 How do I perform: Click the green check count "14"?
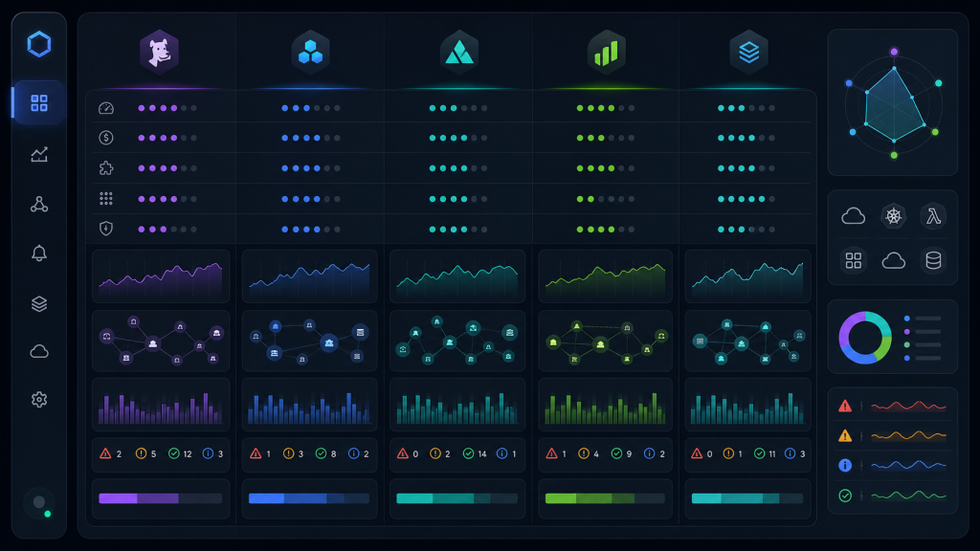(x=482, y=454)
